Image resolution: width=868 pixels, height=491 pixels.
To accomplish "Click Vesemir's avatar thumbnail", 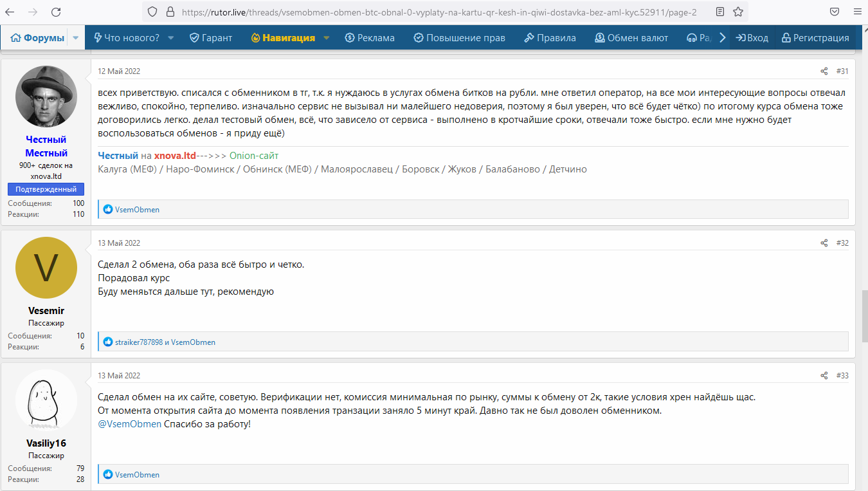I will 46,268.
